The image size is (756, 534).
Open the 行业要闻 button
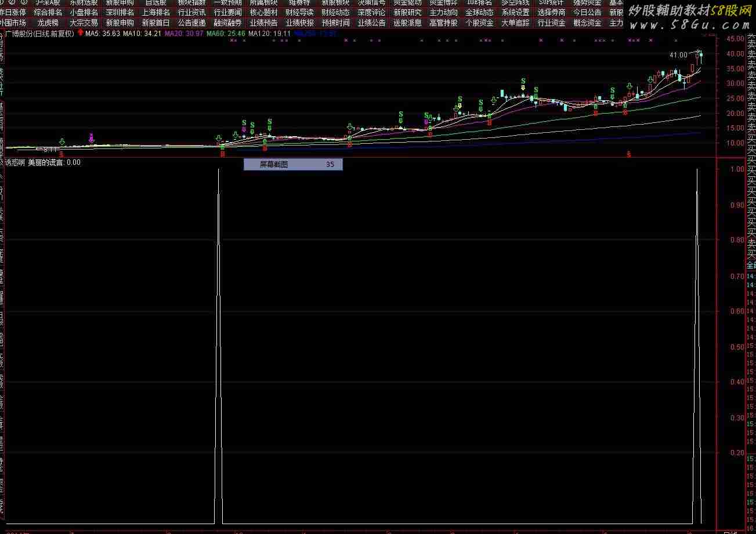point(228,12)
